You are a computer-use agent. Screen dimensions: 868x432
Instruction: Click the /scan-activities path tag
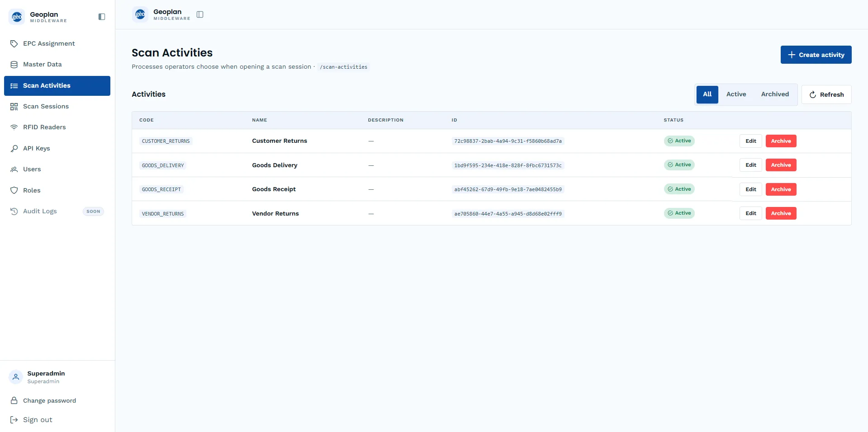343,67
